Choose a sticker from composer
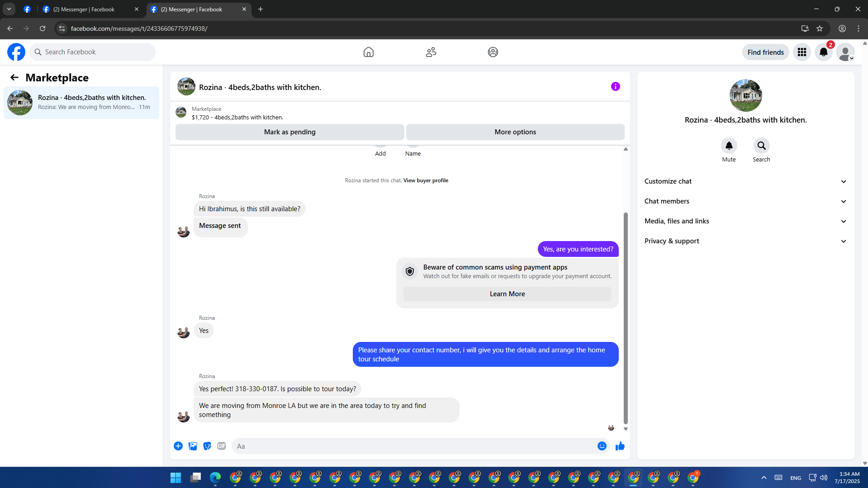The image size is (868, 488). pos(207,446)
